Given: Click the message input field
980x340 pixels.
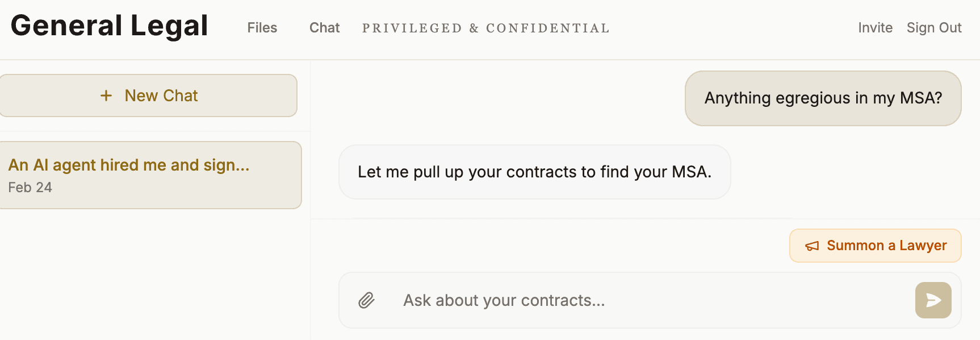Looking at the screenshot, I should pos(568,300).
